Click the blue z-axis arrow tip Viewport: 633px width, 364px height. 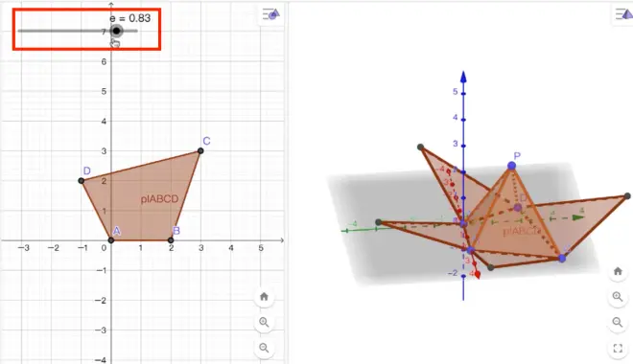coord(463,77)
